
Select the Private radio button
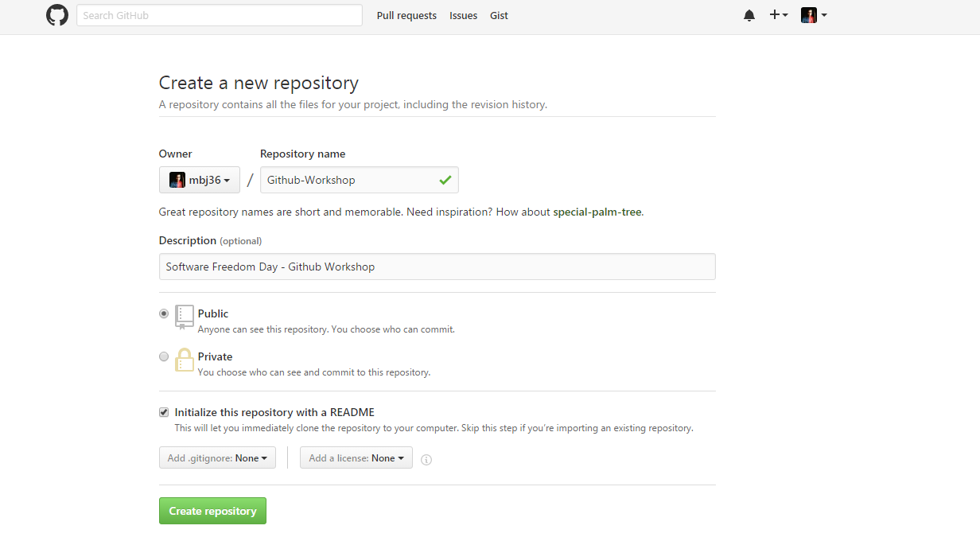[x=164, y=356]
